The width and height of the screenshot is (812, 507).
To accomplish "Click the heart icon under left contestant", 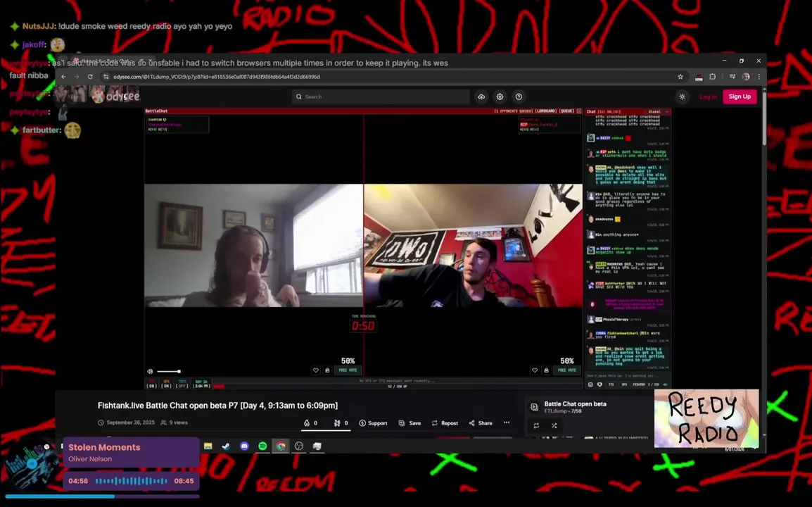I will (316, 370).
